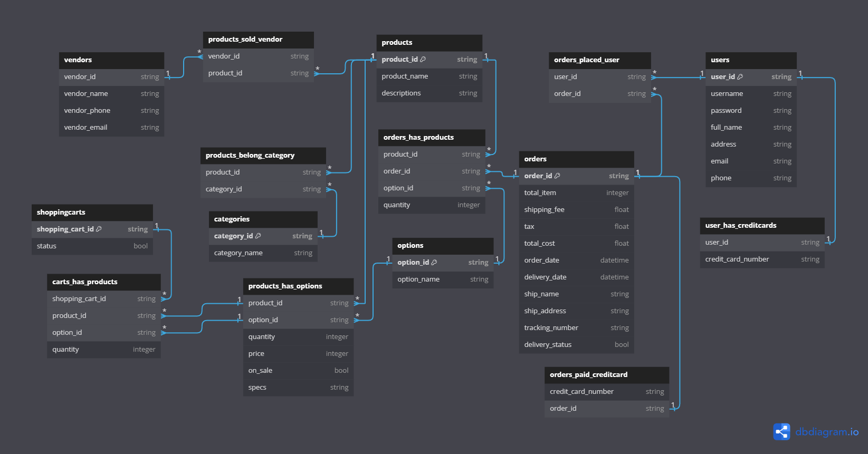
Task: Select the carts_has_products table header
Action: coord(104,282)
